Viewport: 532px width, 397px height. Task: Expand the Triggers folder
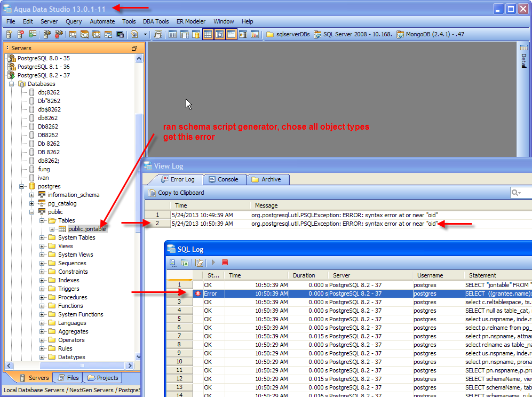tap(42, 289)
